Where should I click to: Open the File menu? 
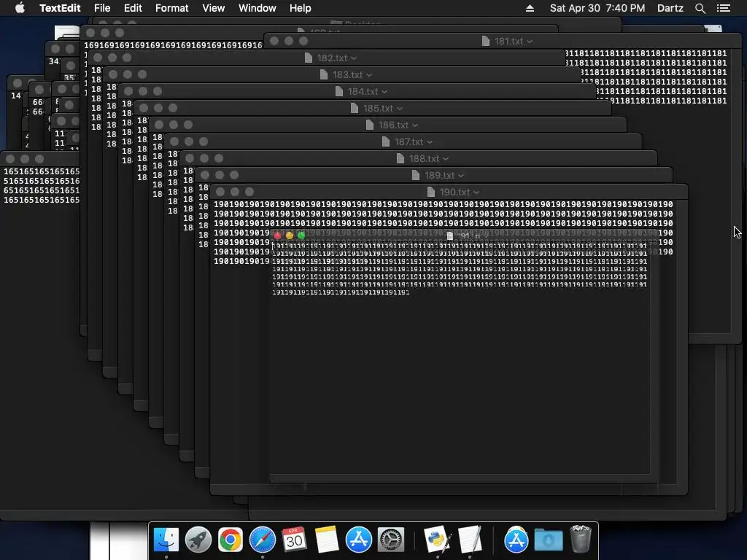102,8
